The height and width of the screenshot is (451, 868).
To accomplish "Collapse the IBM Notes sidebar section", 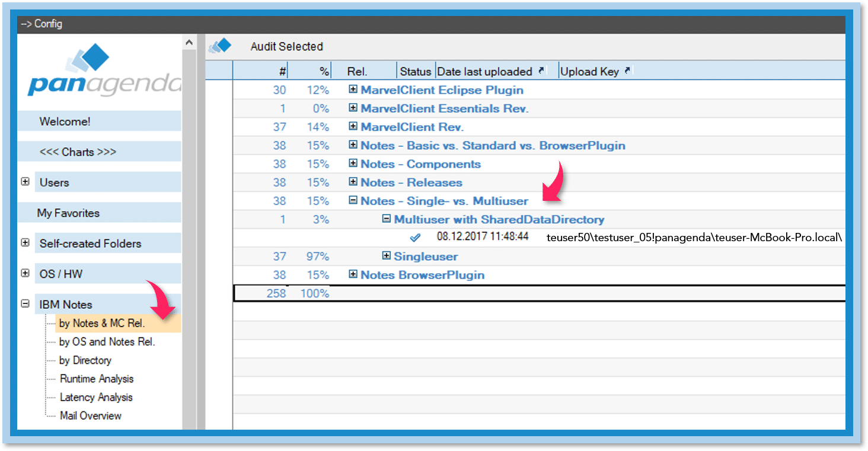I will [x=25, y=303].
